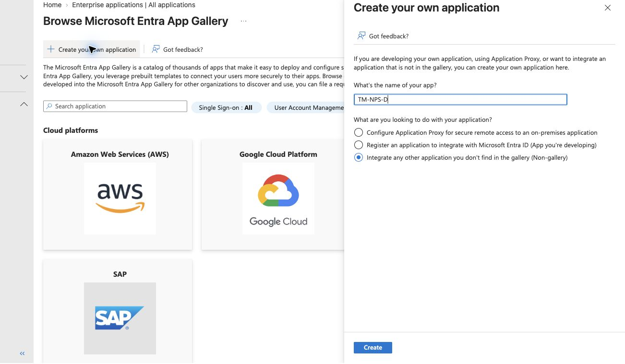Open the User Account Management filter
The image size is (625, 364).
pyautogui.click(x=305, y=107)
